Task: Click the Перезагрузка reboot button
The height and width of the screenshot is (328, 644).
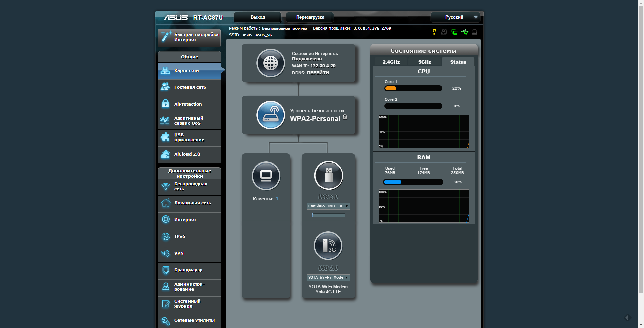Action: click(x=310, y=17)
